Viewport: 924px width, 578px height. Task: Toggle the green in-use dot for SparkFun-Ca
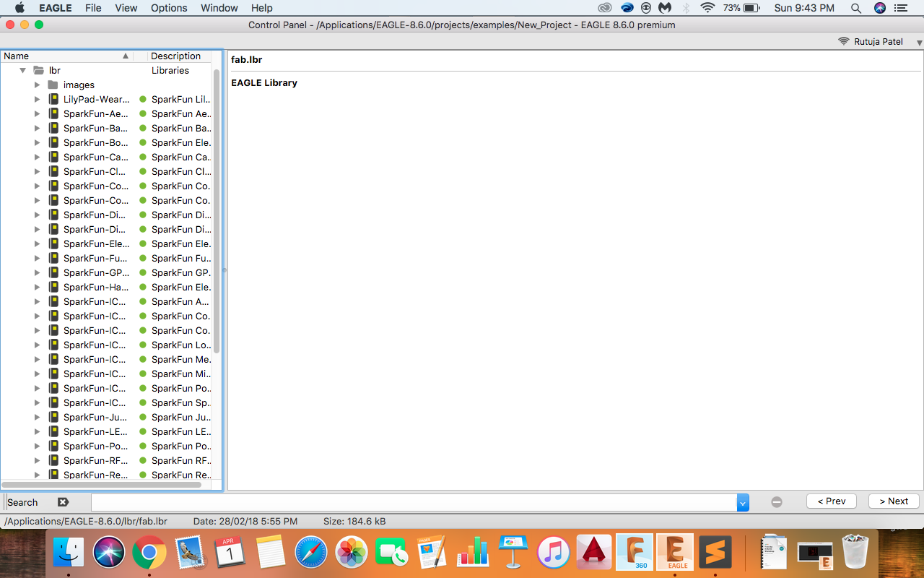tap(143, 157)
